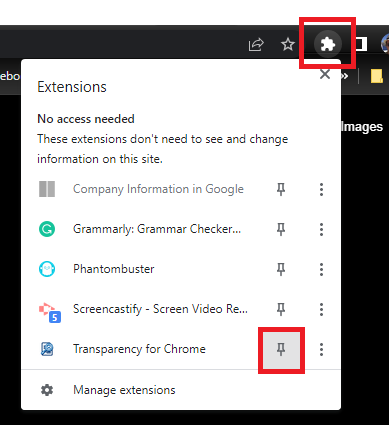Pin the Grammarly extension

pyautogui.click(x=281, y=229)
